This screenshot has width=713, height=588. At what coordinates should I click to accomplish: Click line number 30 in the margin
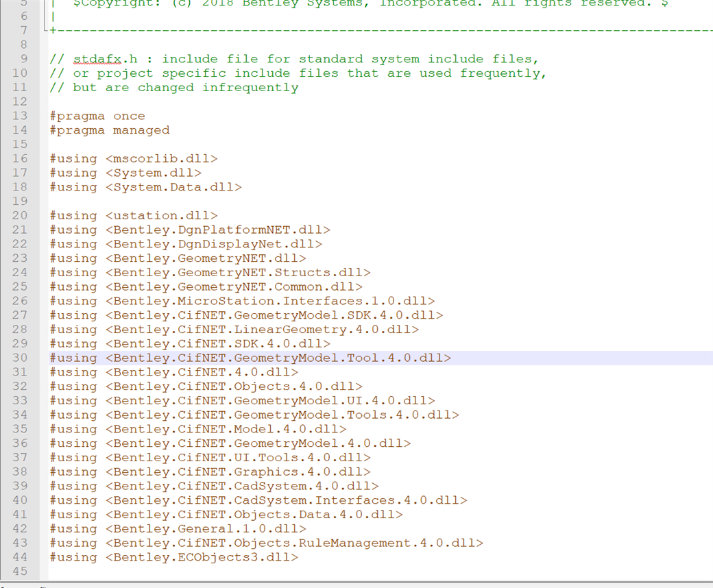pyautogui.click(x=20, y=358)
